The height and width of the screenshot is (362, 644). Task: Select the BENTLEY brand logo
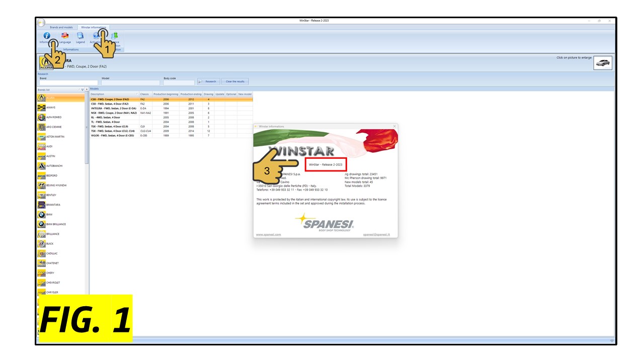tap(42, 195)
